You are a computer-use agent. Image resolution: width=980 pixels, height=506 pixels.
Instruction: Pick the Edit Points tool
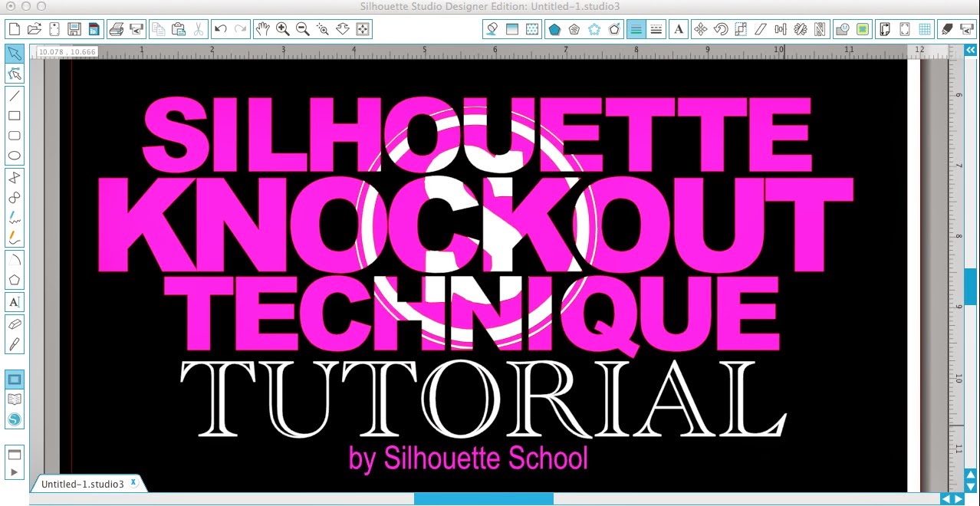pyautogui.click(x=14, y=74)
